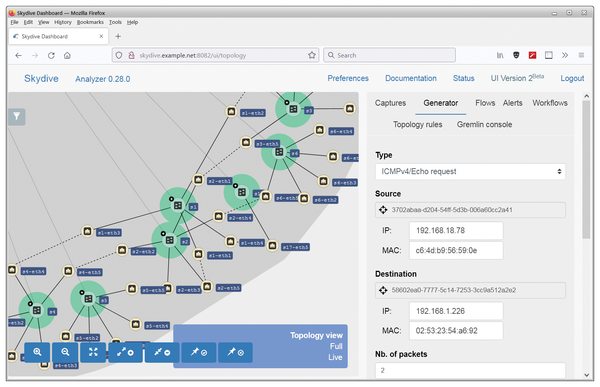Expand all nodes with the plus-arrows button
Image resolution: width=600 pixels, height=387 pixels.
click(126, 352)
